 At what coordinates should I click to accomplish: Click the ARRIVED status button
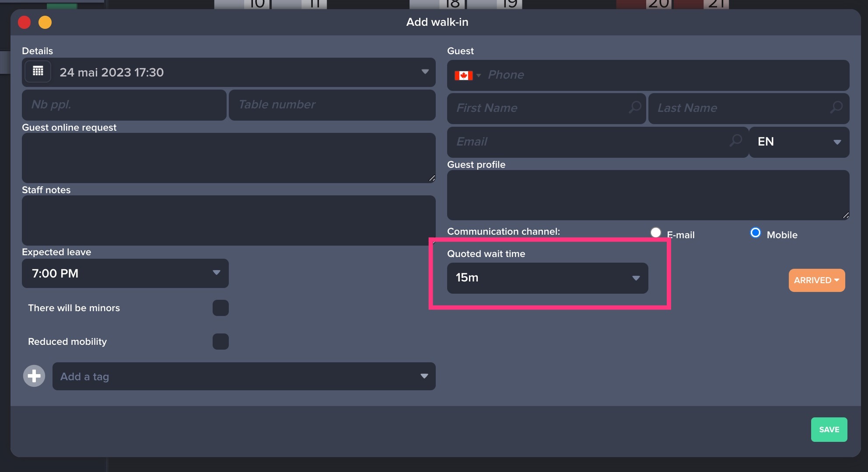pyautogui.click(x=816, y=280)
